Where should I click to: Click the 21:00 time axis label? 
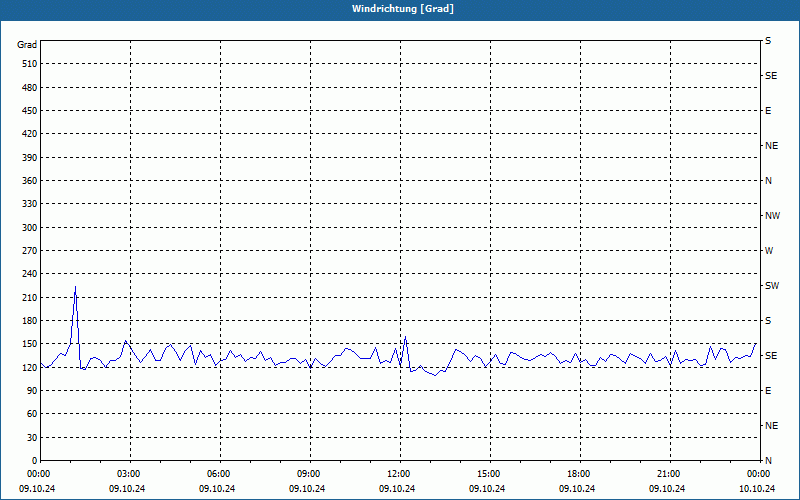click(670, 474)
